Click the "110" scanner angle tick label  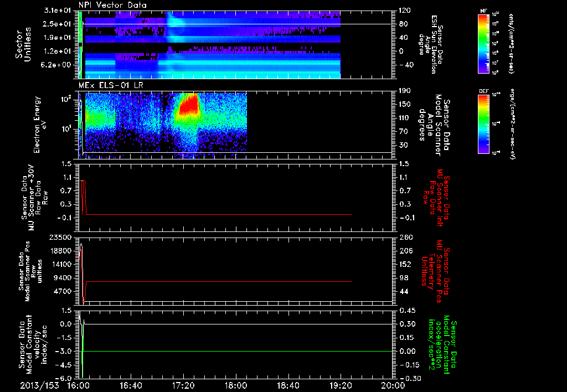click(x=405, y=118)
